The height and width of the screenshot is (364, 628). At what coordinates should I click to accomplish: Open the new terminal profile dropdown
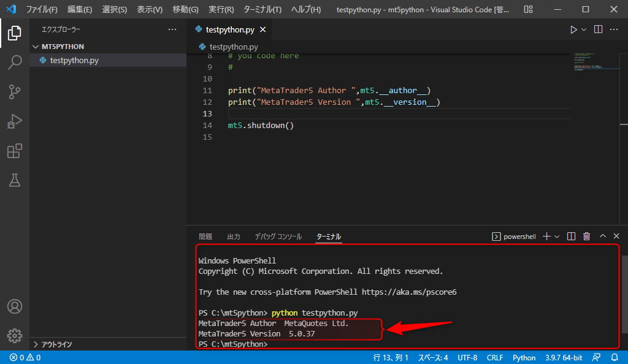coord(557,237)
